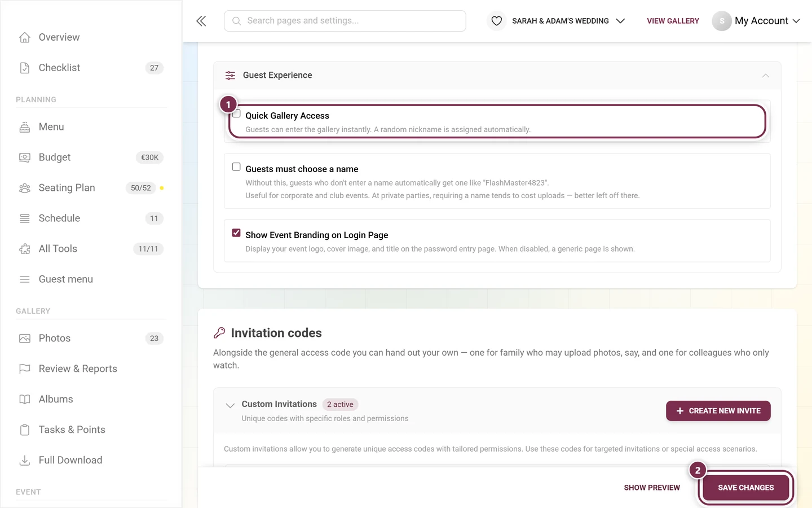Click the heart icon beside the wedding name

click(x=497, y=21)
